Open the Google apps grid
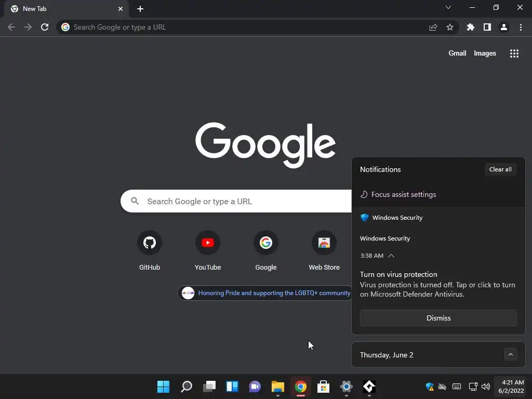The image size is (532, 399). (514, 54)
